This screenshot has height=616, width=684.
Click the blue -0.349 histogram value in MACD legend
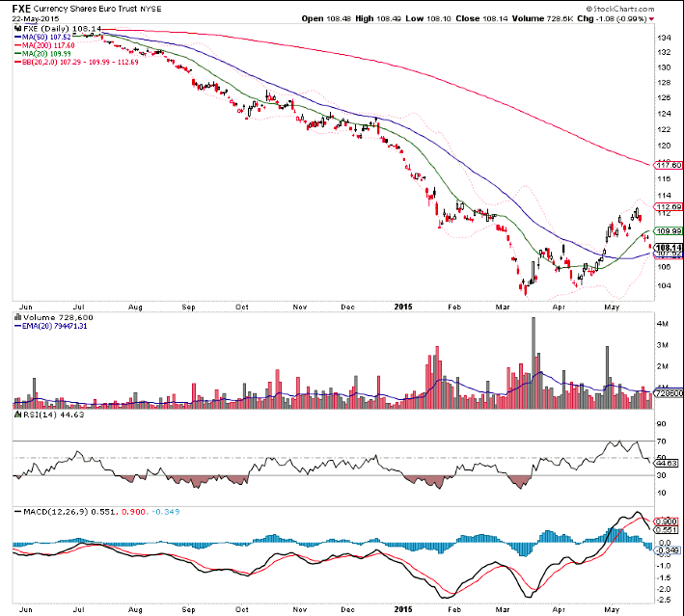tap(165, 511)
